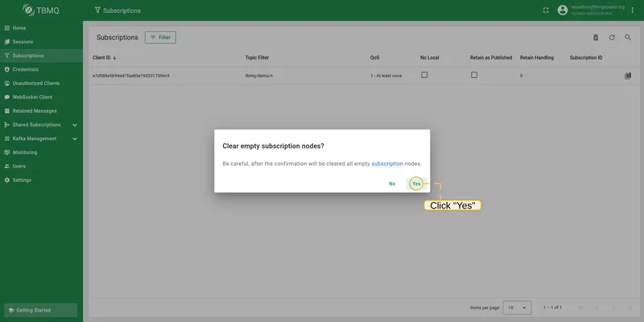Screen dimensions: 644x322
Task: Toggle the Retain as Published checkbox
Action: coord(474,75)
